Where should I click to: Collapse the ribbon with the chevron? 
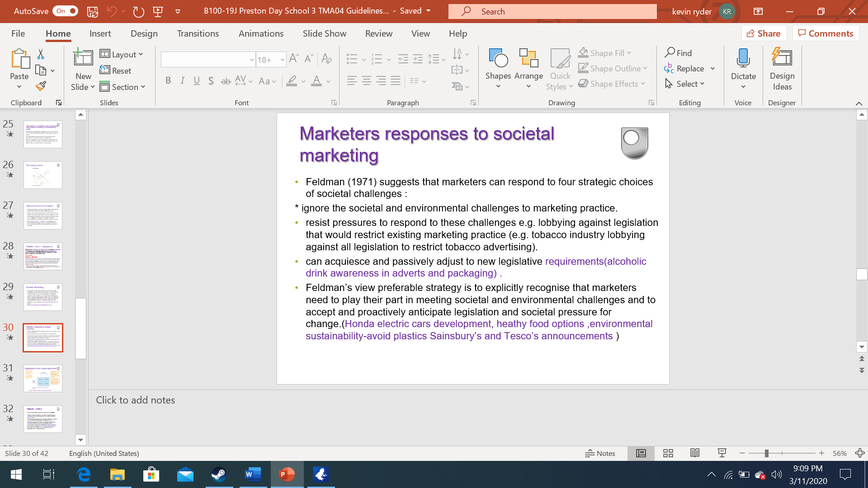[x=859, y=103]
